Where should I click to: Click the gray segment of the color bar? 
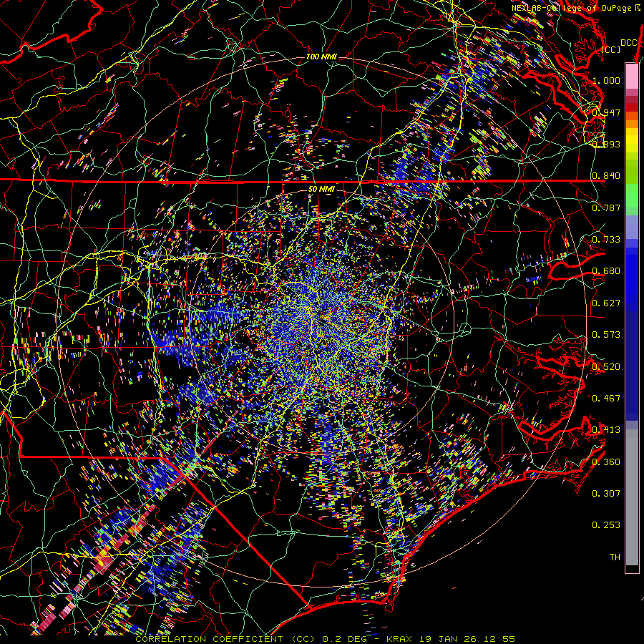click(632, 497)
